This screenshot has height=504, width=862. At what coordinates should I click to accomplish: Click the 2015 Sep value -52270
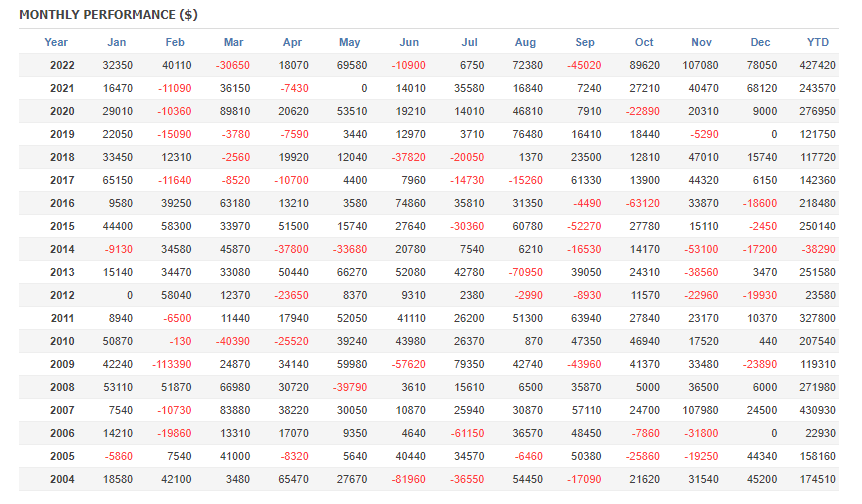[x=584, y=226]
